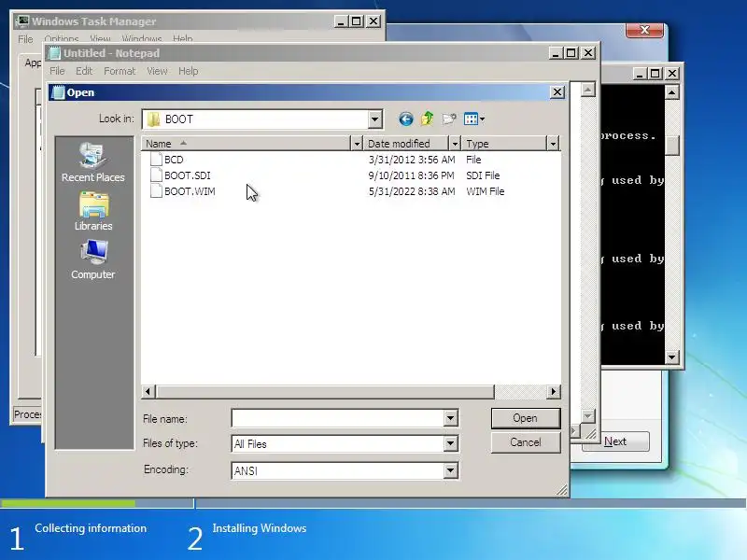747x560 pixels.
Task: Click the BOOT folder icon in Look in
Action: (153, 119)
